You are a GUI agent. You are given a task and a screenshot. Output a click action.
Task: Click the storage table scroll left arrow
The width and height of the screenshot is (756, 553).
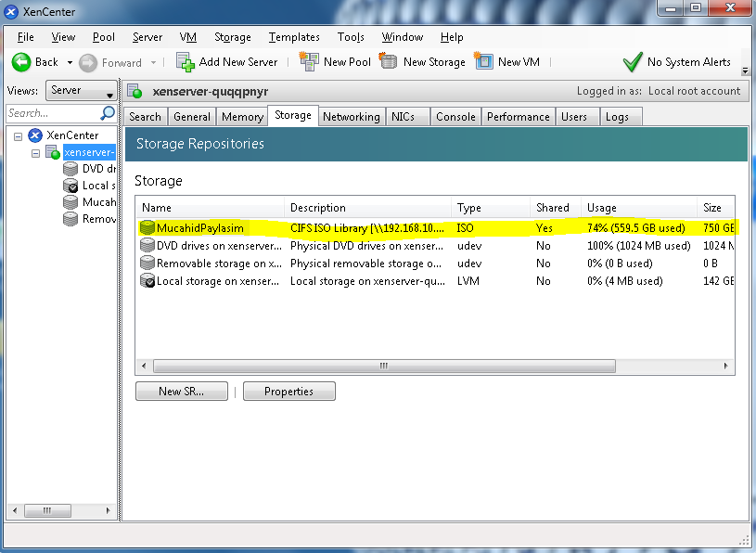[x=144, y=366]
